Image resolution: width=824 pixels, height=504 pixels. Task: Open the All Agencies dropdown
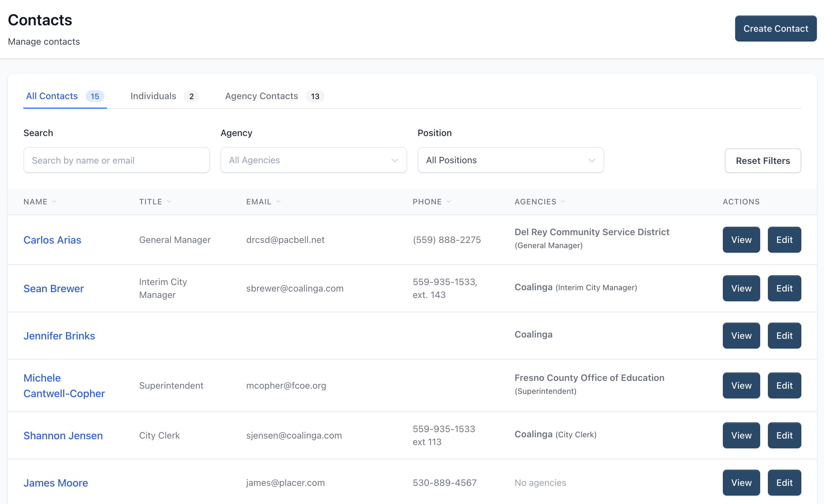point(313,160)
